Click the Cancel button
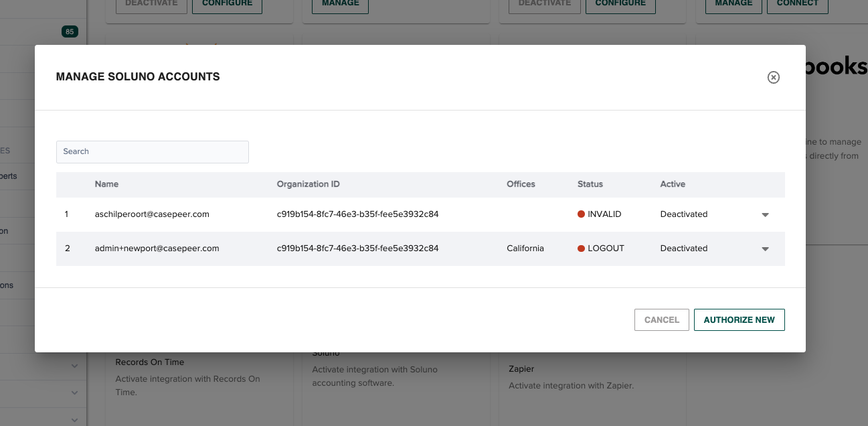This screenshot has height=426, width=868. tap(662, 319)
